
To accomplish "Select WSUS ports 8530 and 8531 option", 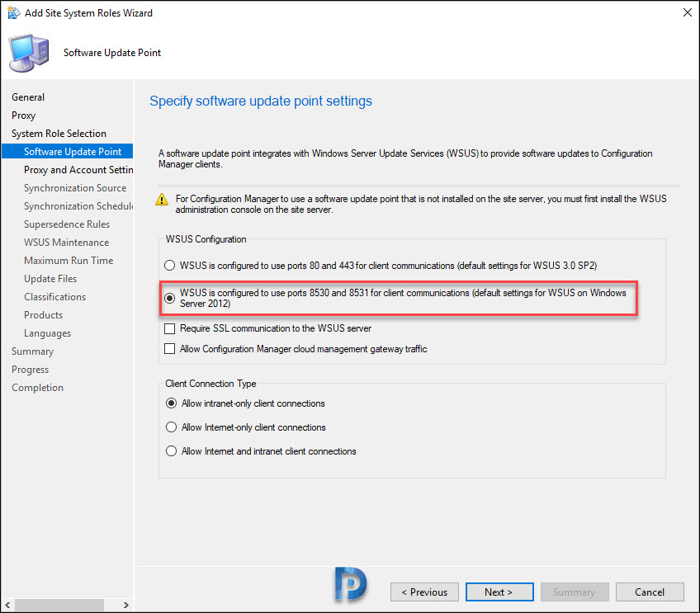I will click(x=170, y=298).
